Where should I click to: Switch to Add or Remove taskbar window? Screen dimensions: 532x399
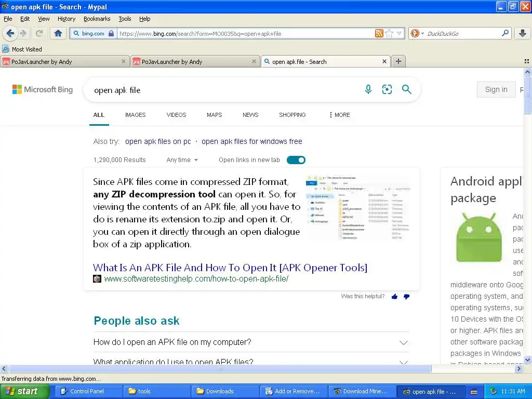293,391
